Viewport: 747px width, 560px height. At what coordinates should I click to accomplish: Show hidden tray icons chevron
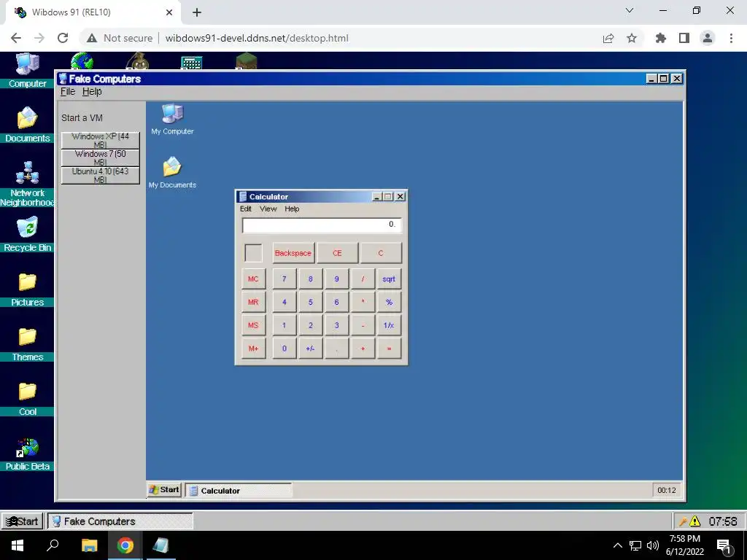tap(617, 545)
